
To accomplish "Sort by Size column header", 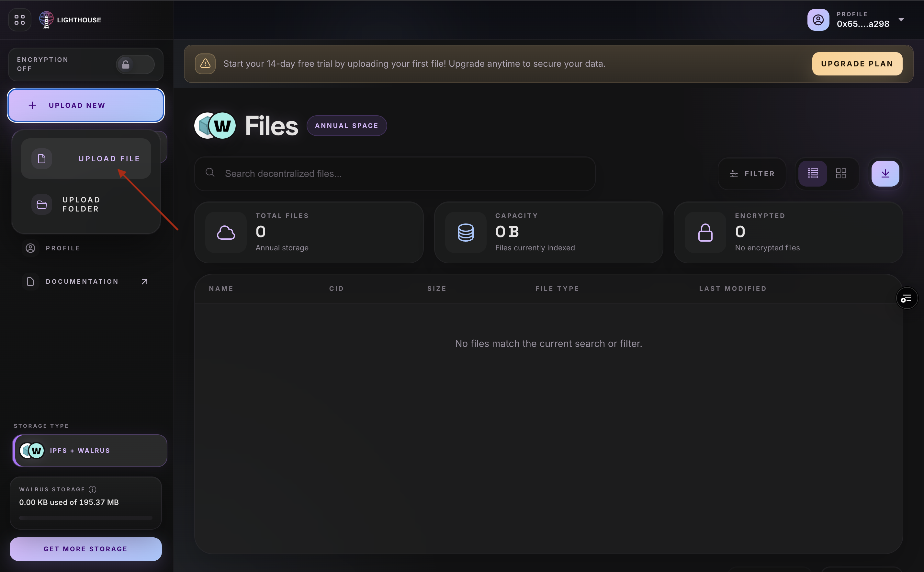I will tap(437, 289).
